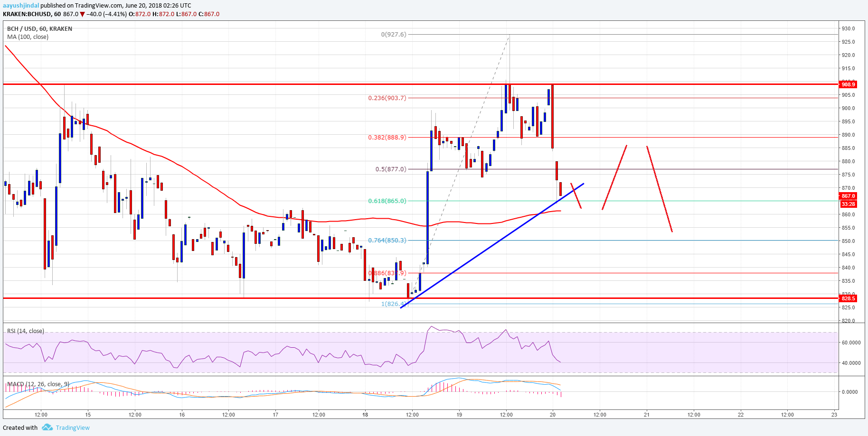Click the Created with caption text
This screenshot has width=868, height=436.
click(x=20, y=427)
